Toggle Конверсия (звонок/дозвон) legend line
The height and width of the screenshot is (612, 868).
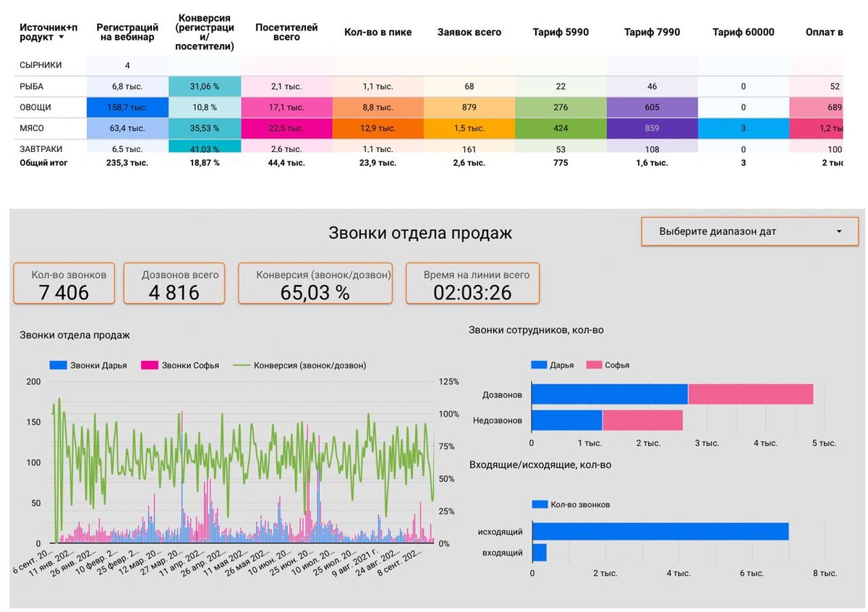pos(299,365)
